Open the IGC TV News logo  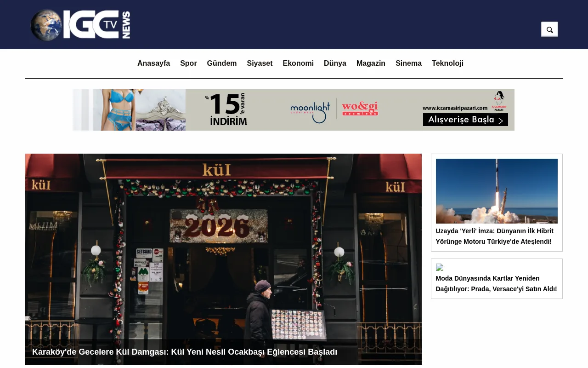pyautogui.click(x=80, y=25)
